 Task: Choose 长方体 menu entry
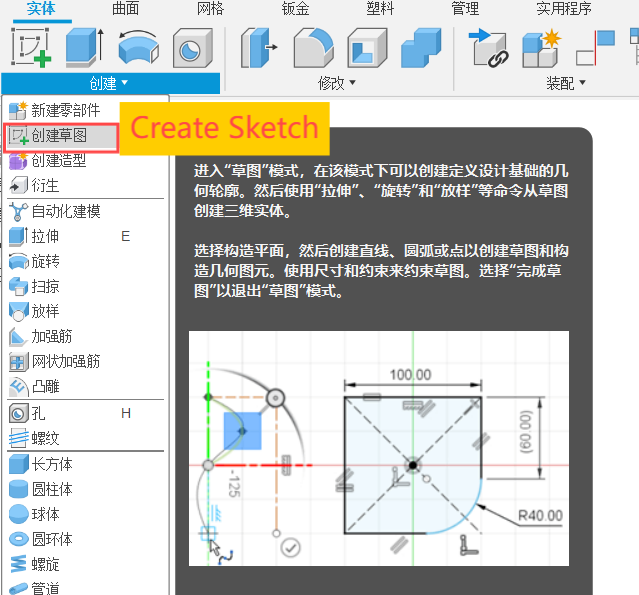click(86, 464)
